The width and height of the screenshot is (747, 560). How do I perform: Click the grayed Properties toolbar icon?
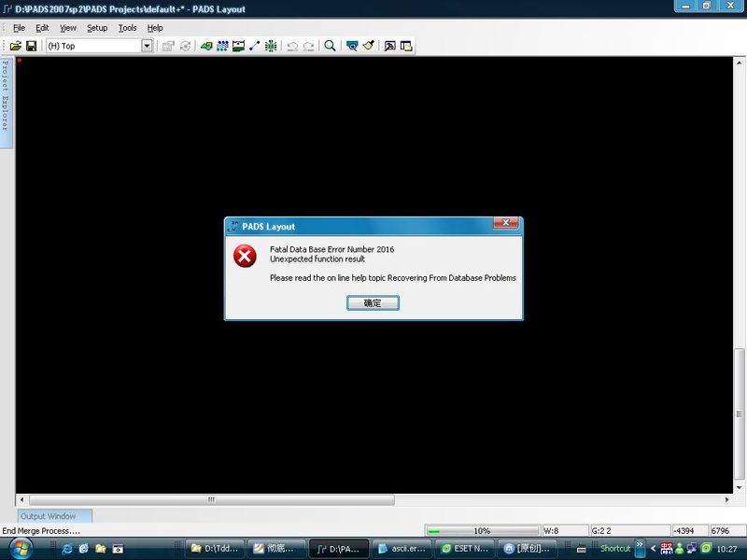tap(168, 46)
